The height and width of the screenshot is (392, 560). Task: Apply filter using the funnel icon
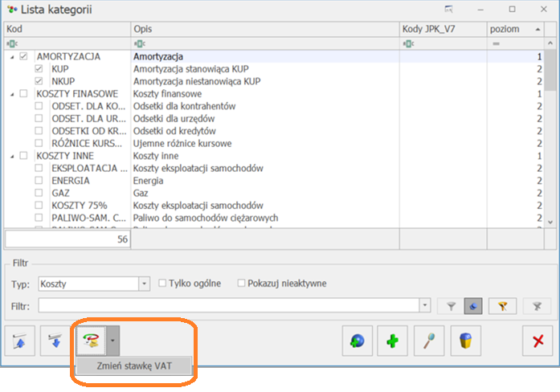(x=451, y=306)
